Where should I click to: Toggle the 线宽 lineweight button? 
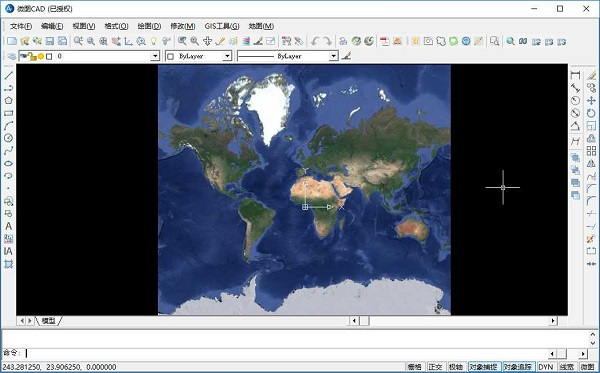(x=567, y=367)
